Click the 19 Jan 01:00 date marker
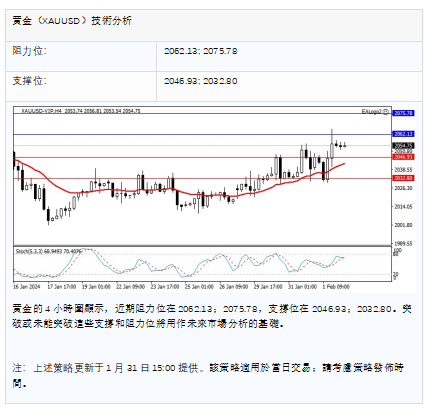This screenshot has width=426, height=409. [x=96, y=286]
